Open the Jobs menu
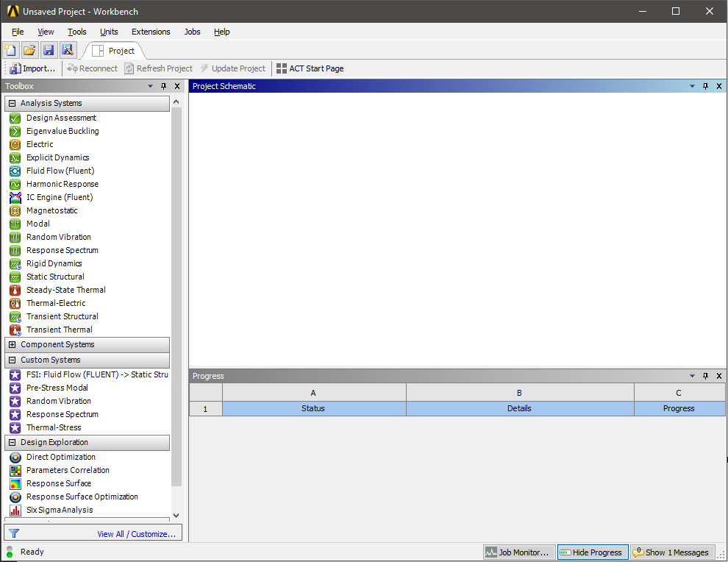 click(192, 32)
